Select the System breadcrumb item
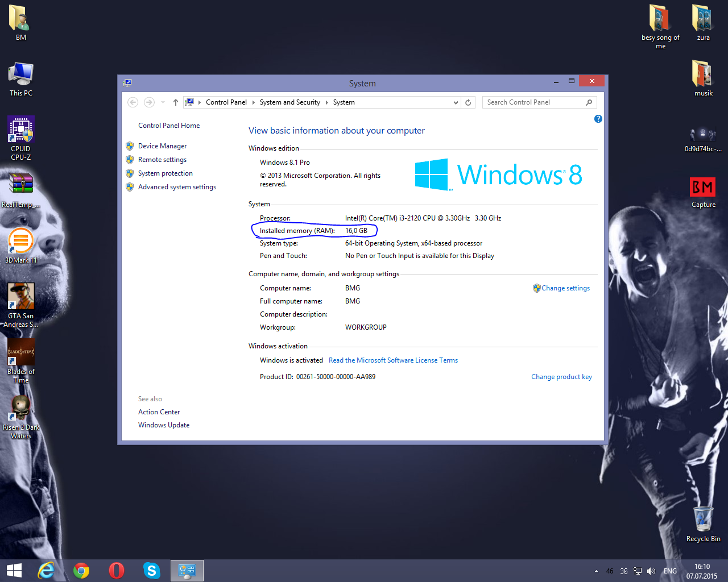The width and height of the screenshot is (728, 582). (x=344, y=102)
